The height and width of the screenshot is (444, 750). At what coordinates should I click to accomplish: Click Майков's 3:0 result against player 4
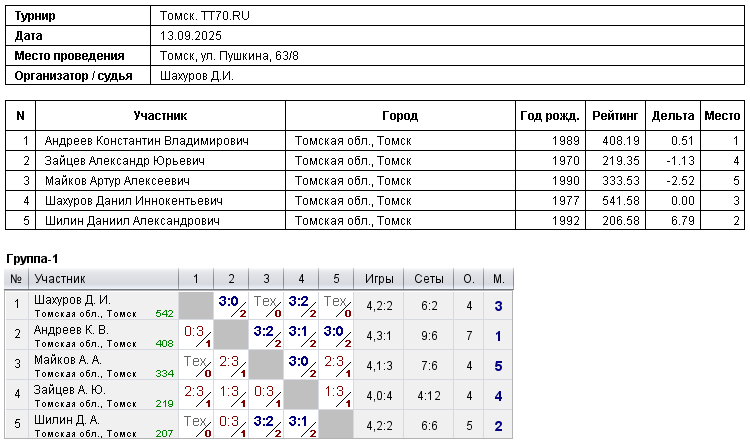298,361
